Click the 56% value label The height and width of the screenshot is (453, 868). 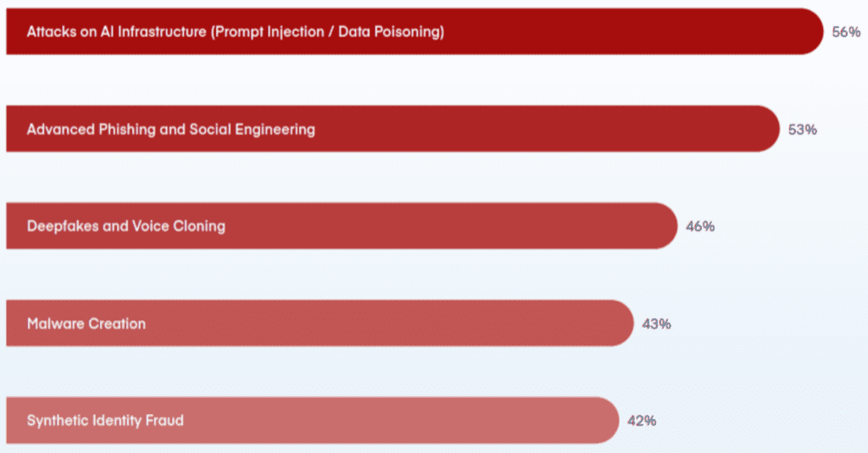point(846,32)
